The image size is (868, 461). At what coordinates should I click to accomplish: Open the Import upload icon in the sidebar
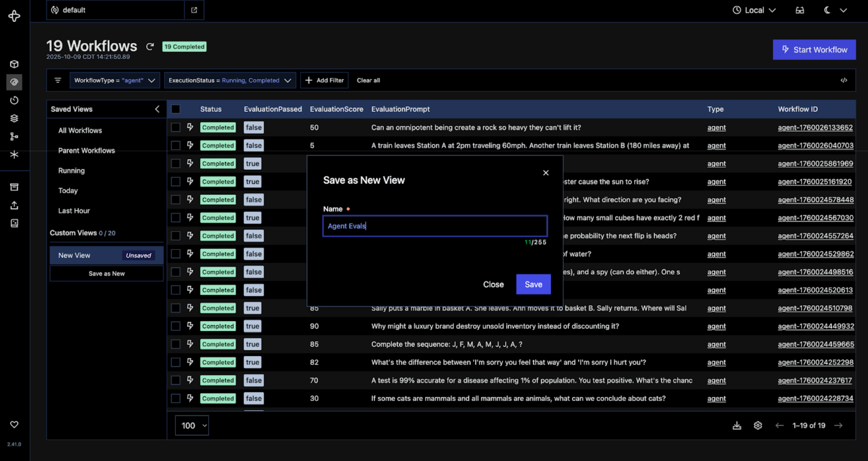click(14, 205)
